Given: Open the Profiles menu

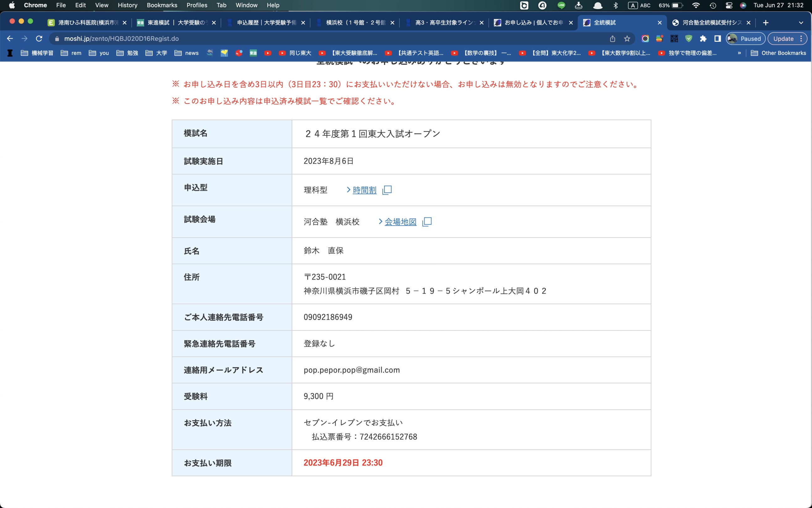Looking at the screenshot, I should click(197, 5).
